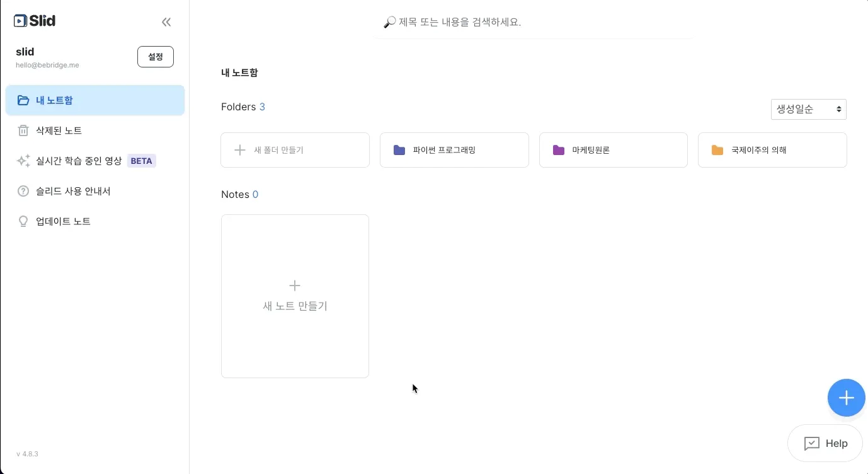The width and height of the screenshot is (868, 474).
Task: Click the 새 노트 만들기 card
Action: pyautogui.click(x=295, y=296)
